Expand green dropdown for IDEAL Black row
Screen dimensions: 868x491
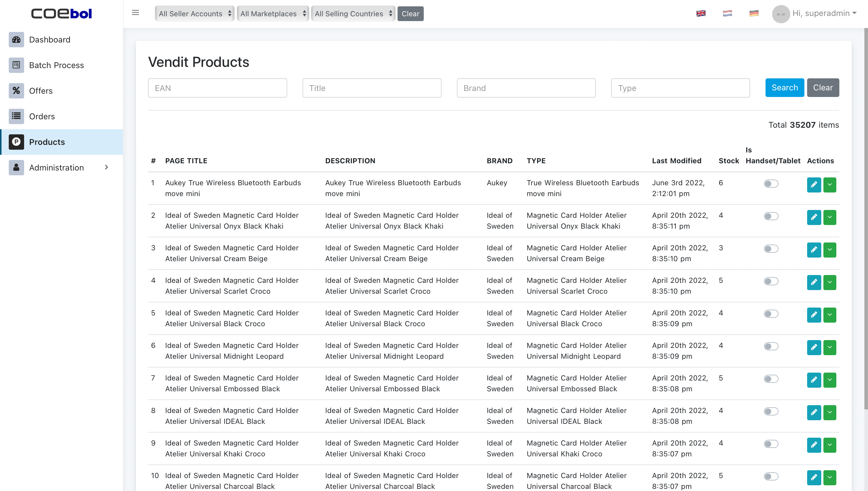point(829,413)
